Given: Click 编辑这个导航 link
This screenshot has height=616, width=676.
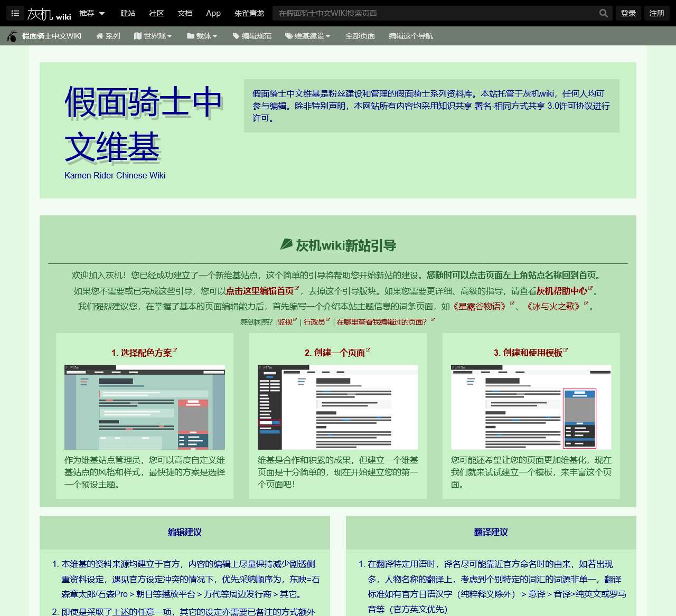Looking at the screenshot, I should coord(411,36).
